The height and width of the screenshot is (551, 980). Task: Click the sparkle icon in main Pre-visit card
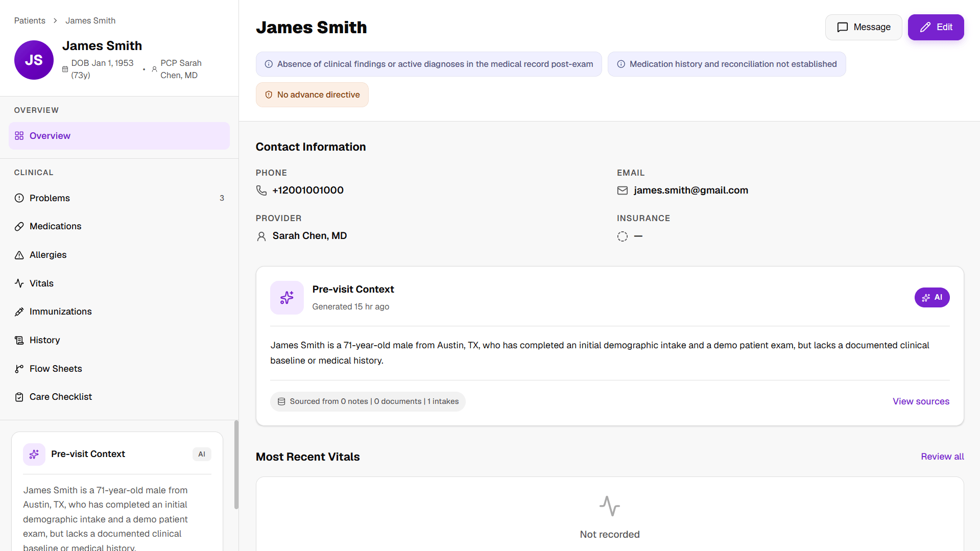tap(287, 298)
